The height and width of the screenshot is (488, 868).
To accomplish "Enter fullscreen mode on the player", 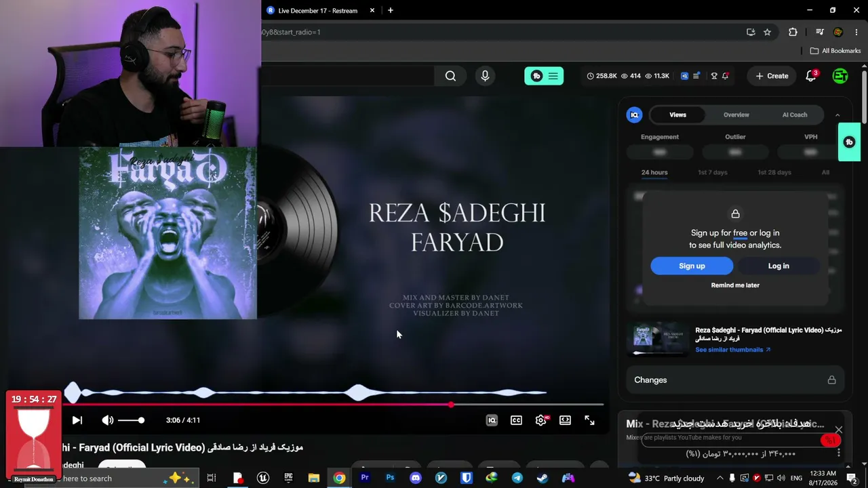I will [x=589, y=420].
